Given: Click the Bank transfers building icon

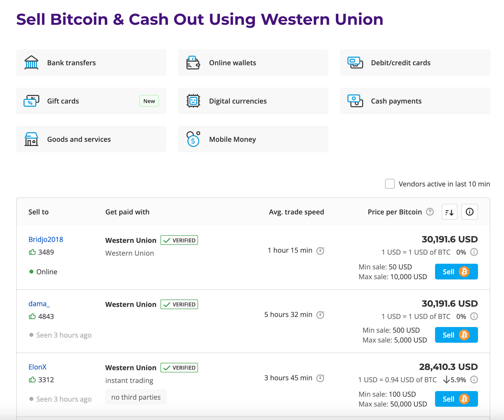Looking at the screenshot, I should [x=31, y=63].
